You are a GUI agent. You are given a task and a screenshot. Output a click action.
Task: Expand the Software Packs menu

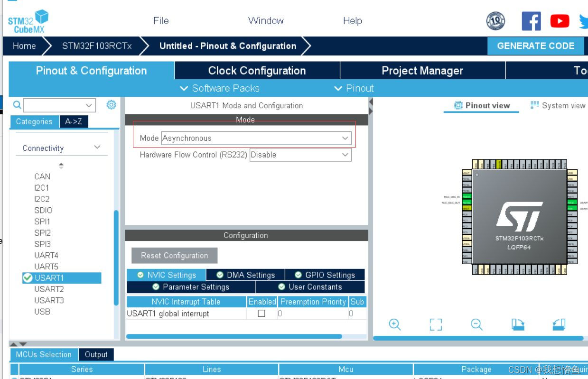[x=220, y=88]
